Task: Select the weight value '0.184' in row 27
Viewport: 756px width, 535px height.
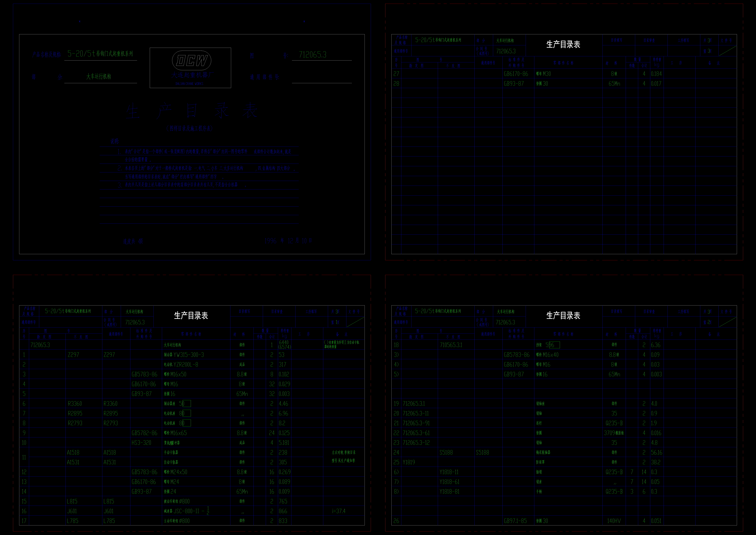Action: coord(656,74)
